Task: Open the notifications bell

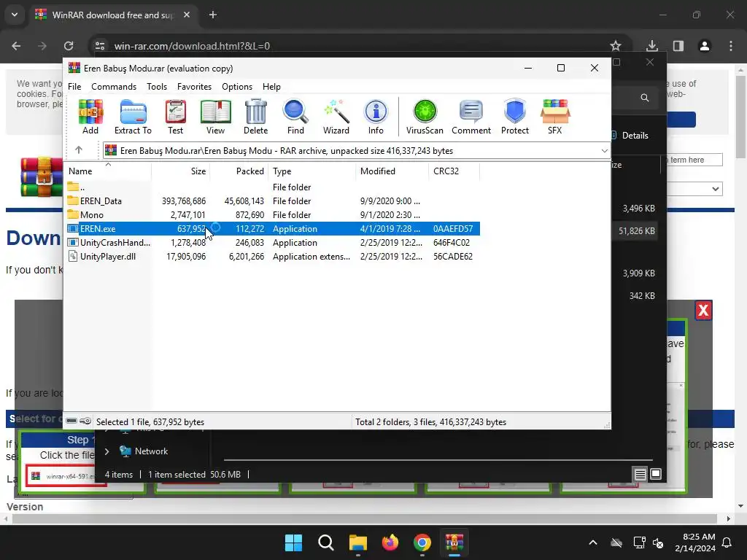Action: [727, 542]
